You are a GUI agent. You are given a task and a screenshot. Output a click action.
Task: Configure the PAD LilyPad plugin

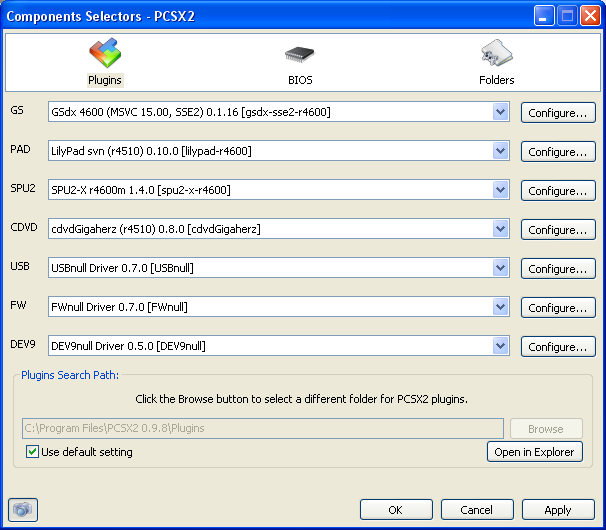558,152
